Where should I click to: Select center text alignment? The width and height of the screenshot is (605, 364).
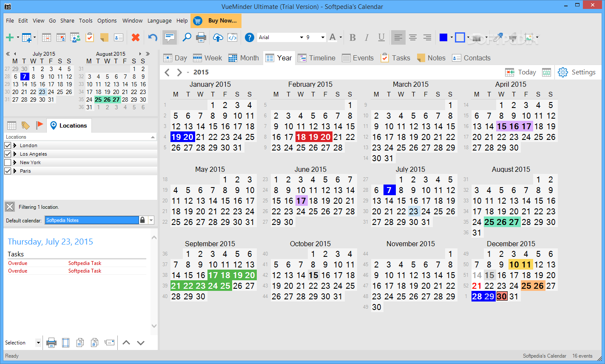click(x=413, y=37)
